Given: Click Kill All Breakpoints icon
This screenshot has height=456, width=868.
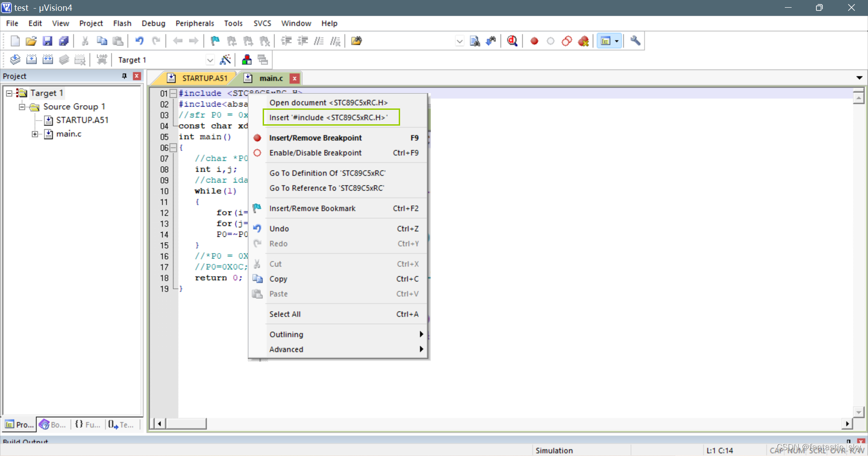Looking at the screenshot, I should coord(583,41).
